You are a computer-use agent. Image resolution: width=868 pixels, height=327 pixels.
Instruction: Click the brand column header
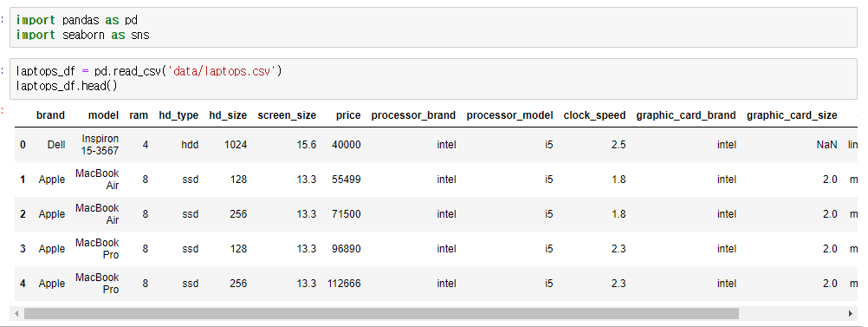[x=50, y=115]
